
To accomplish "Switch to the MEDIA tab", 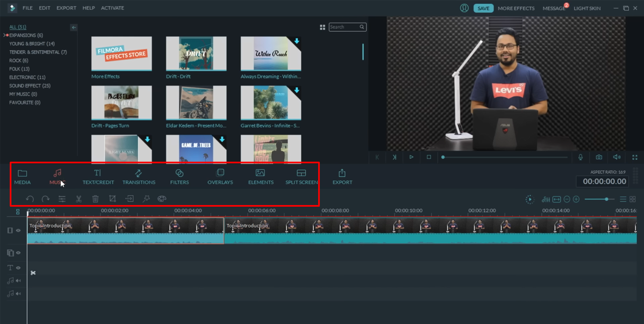I will 22,177.
